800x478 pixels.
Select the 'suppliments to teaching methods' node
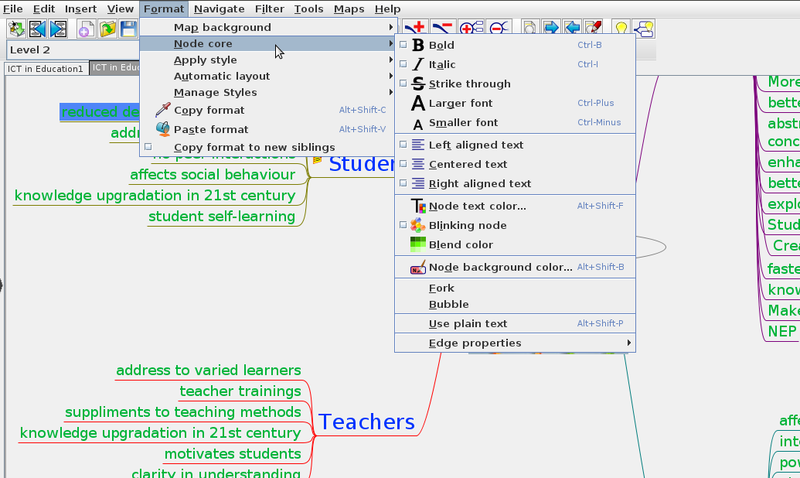183,412
